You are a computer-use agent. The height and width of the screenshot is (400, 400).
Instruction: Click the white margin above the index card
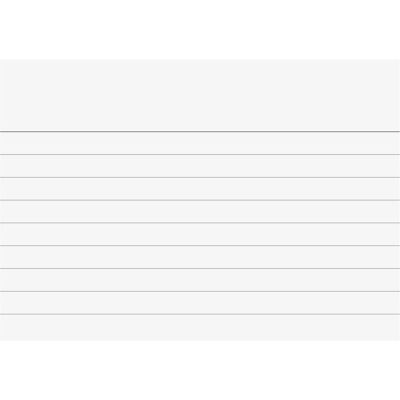pos(200,30)
